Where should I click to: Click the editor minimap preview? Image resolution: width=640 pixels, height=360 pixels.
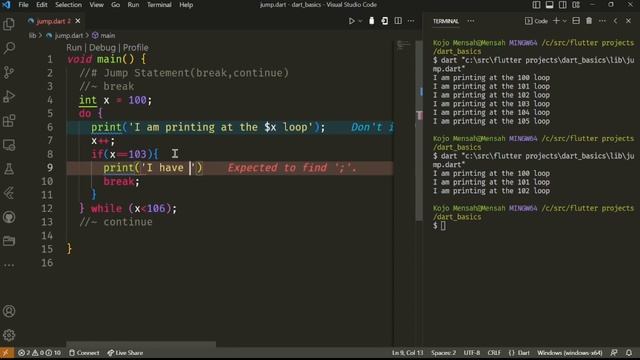[x=404, y=46]
